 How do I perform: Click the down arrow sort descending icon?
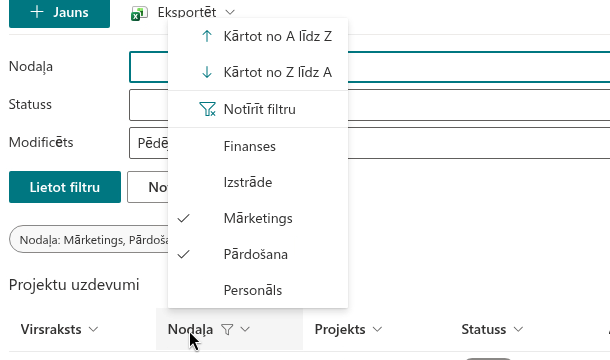coord(207,72)
